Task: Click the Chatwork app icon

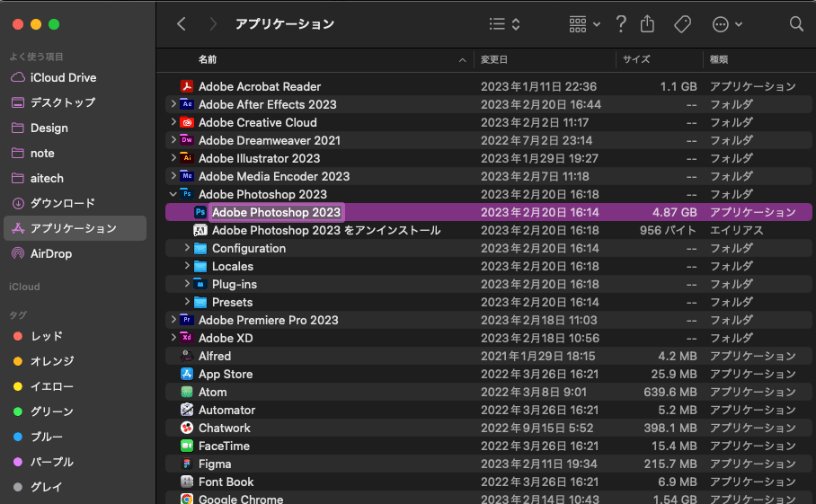Action: point(187,428)
